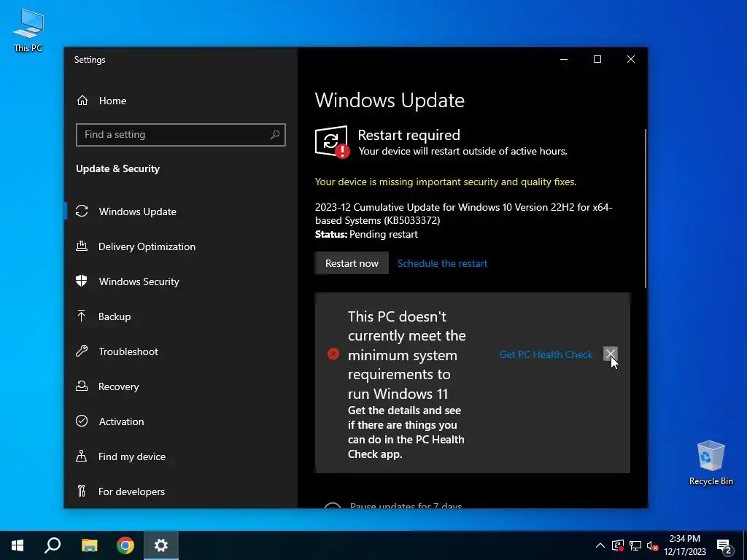Screen dimensions: 747x560
Task: Open the Recovery settings page
Action: click(119, 386)
